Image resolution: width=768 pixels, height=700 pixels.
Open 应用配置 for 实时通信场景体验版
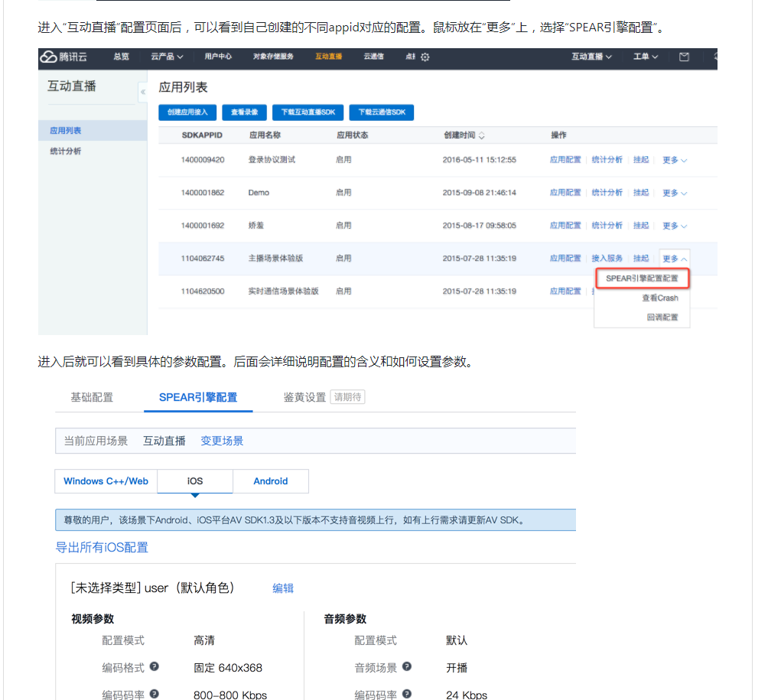coord(565,291)
